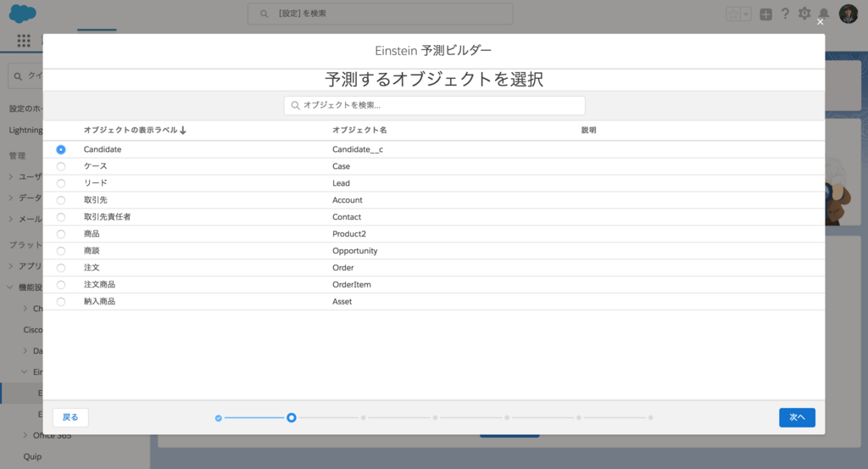The height and width of the screenshot is (469, 868).
Task: Open the user profile avatar
Action: [848, 14]
